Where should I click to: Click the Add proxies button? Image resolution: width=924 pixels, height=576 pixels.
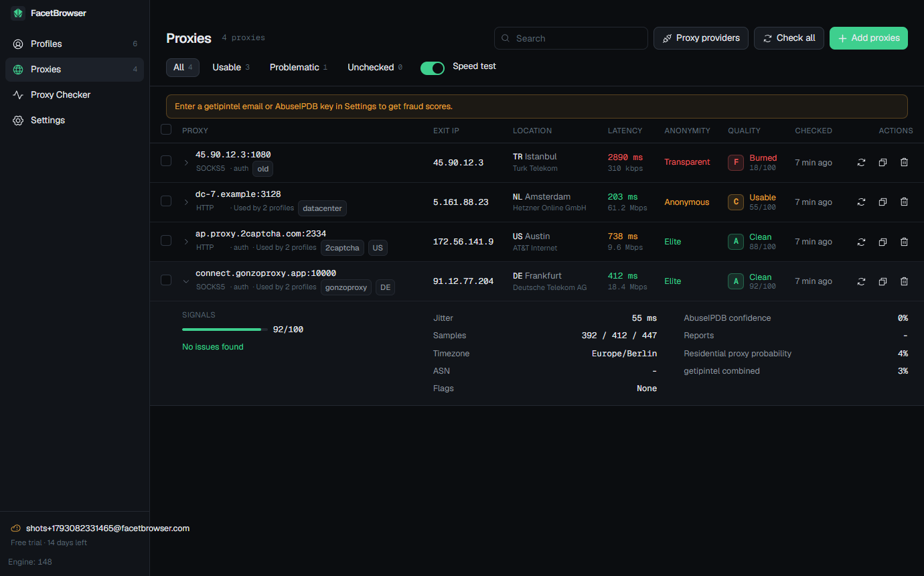868,38
